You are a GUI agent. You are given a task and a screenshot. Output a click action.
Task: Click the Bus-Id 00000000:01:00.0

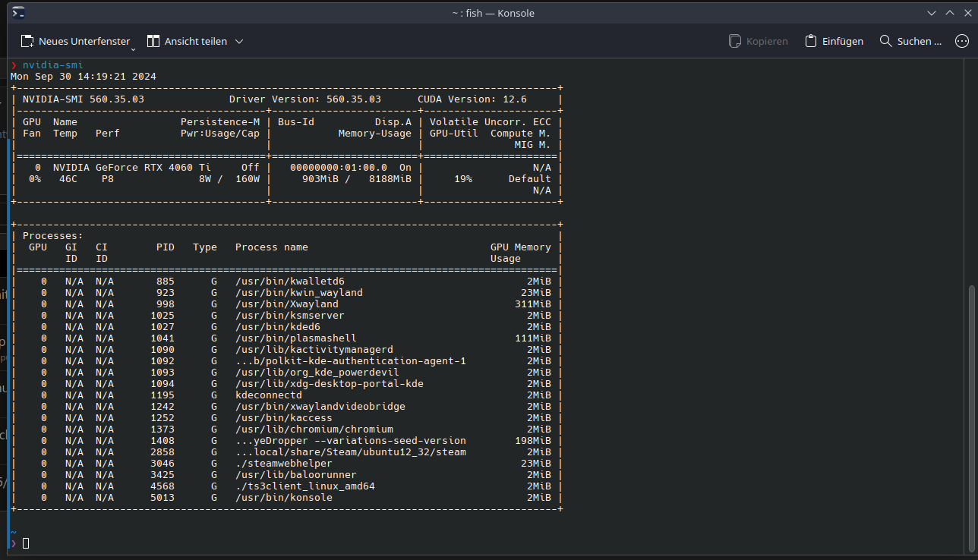click(x=339, y=168)
